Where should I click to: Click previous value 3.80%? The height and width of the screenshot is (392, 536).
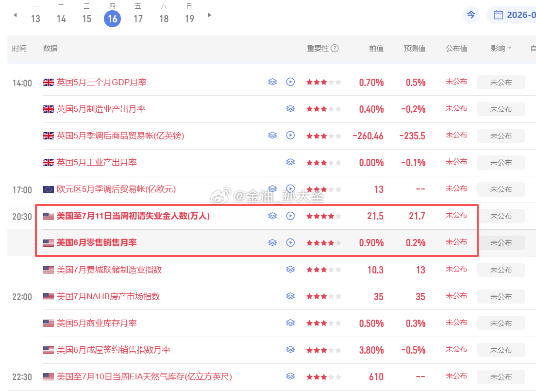tap(371, 350)
